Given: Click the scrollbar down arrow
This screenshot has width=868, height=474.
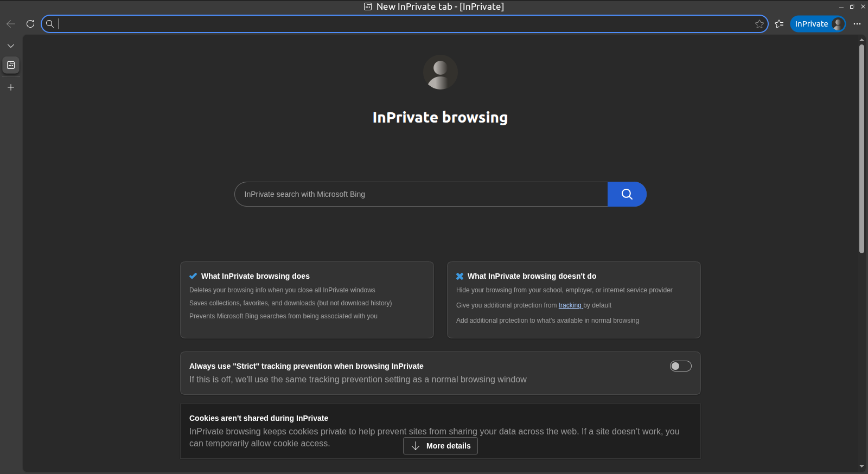Looking at the screenshot, I should pos(861,466).
